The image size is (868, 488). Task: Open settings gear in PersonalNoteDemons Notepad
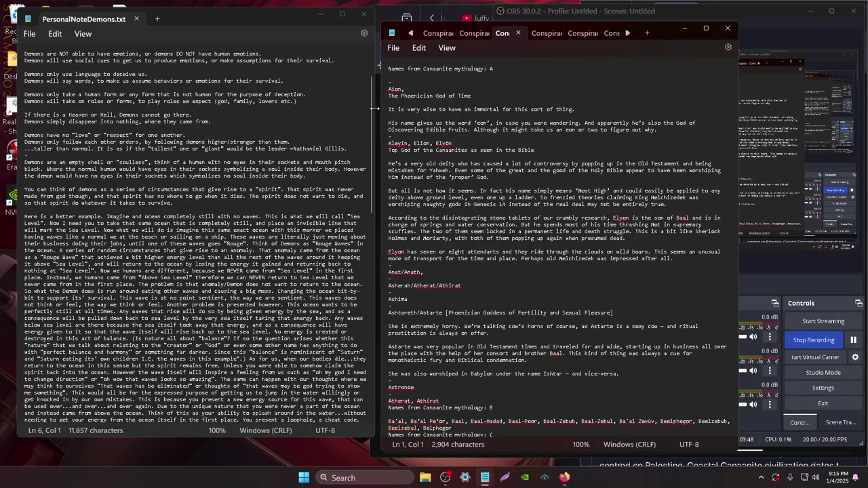(364, 33)
